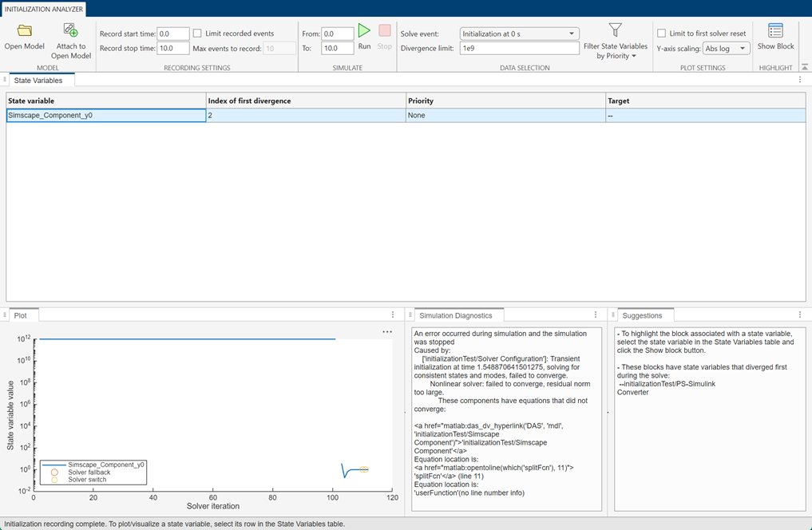Collapse the ribbon with the arrow control
The width and height of the screenshot is (812, 530).
pos(806,68)
